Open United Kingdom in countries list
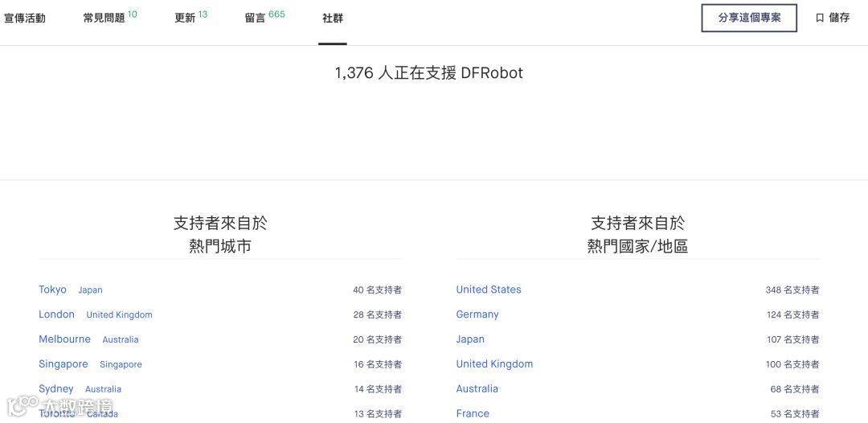Viewport: 868px width, 423px height. pos(494,364)
